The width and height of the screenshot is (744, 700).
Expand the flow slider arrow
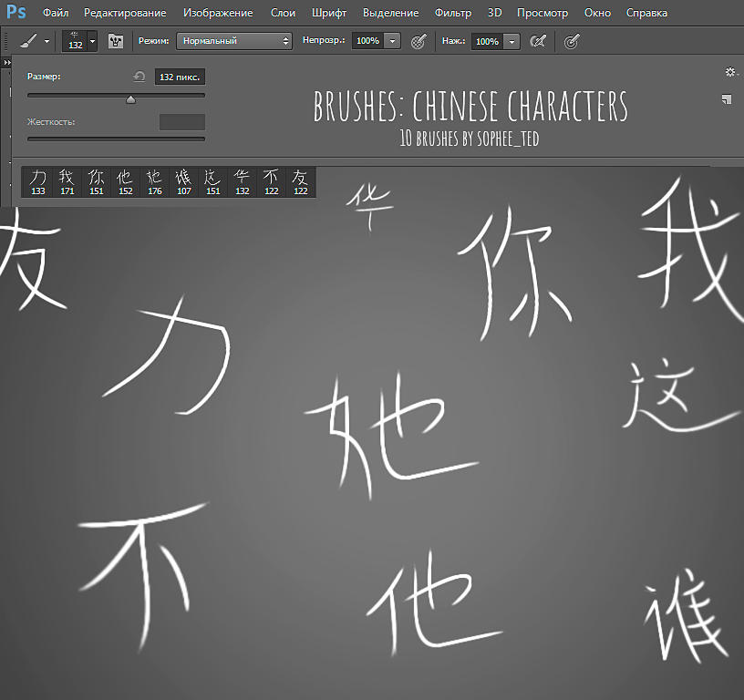click(512, 42)
